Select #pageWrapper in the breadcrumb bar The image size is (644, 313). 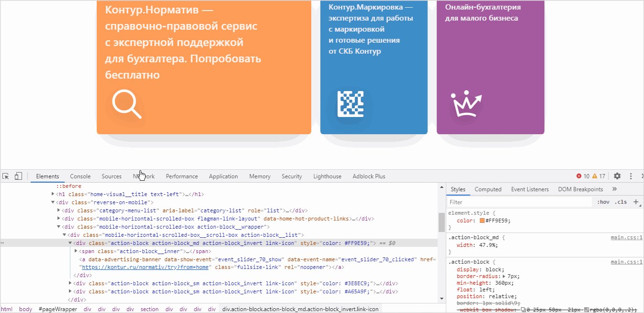point(57,309)
